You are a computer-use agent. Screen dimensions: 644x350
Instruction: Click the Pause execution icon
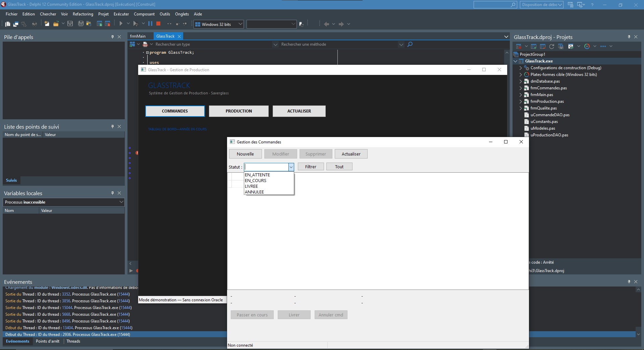(x=150, y=24)
